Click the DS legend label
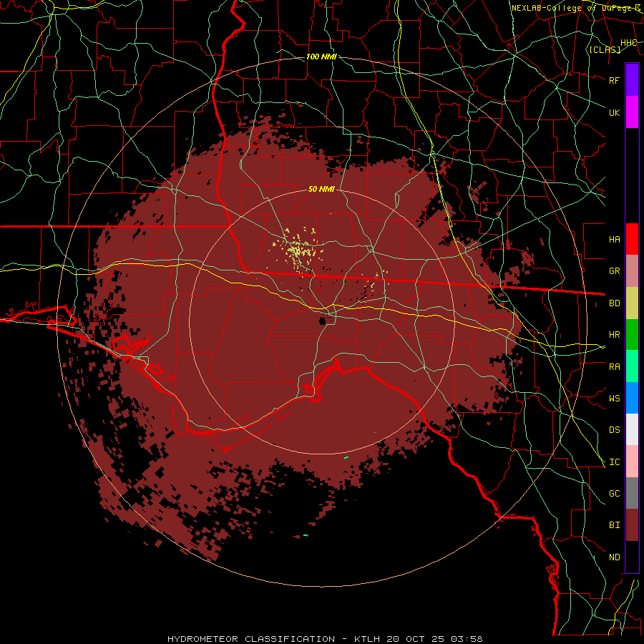The image size is (644, 644). tap(615, 430)
